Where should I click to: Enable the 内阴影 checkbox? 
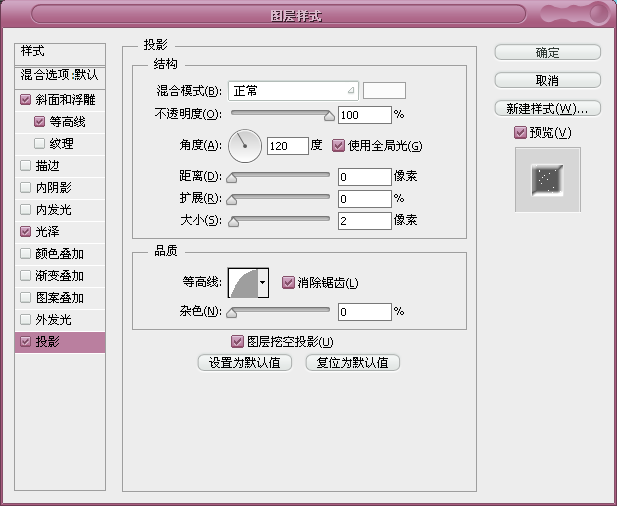(26, 188)
